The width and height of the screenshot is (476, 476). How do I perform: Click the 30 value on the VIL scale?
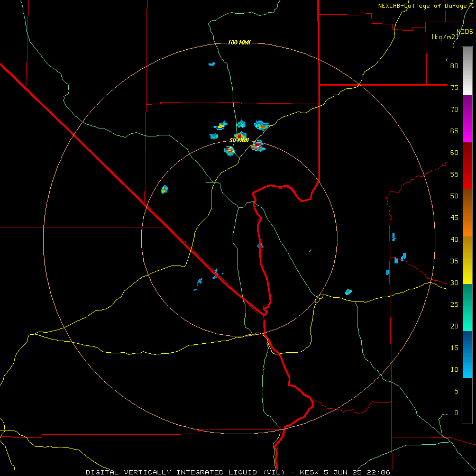454,282
